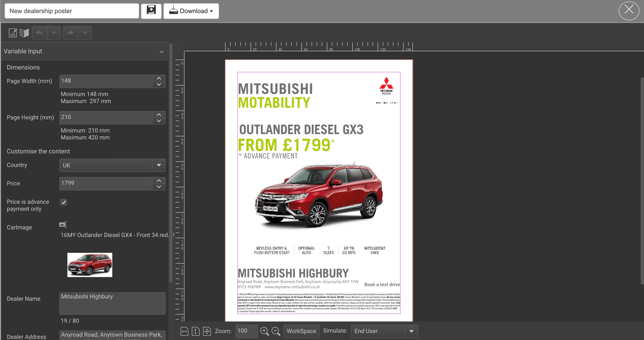Click the Book a test drive text

pyautogui.click(x=382, y=284)
